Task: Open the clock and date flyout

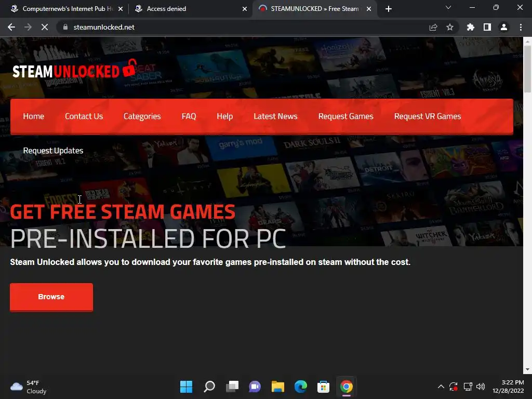Action: point(508,387)
